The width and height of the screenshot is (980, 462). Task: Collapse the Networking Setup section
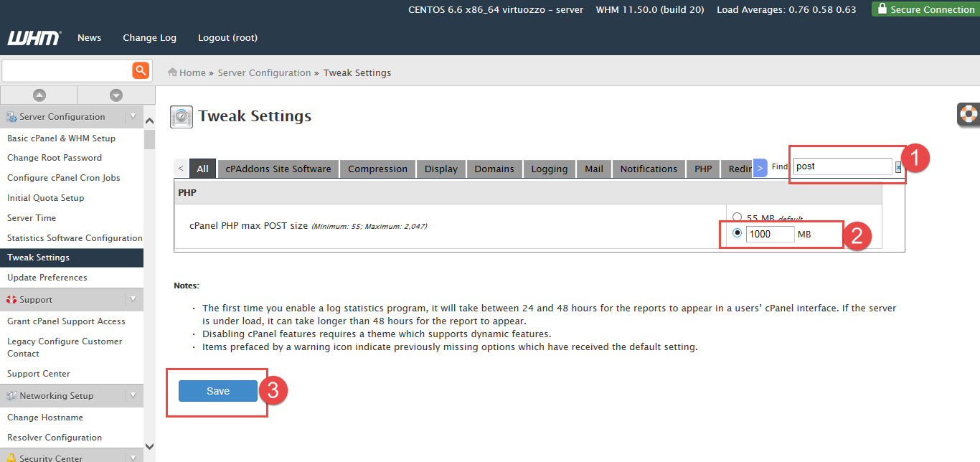click(133, 396)
